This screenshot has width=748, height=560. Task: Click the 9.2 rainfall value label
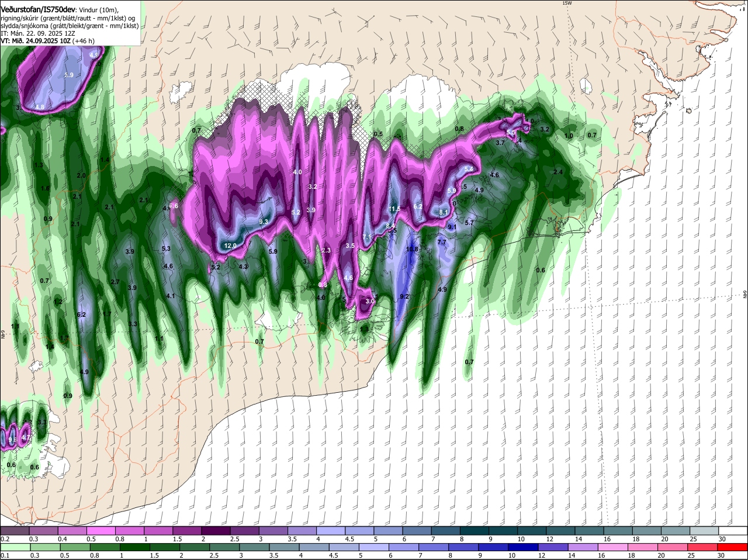404,297
